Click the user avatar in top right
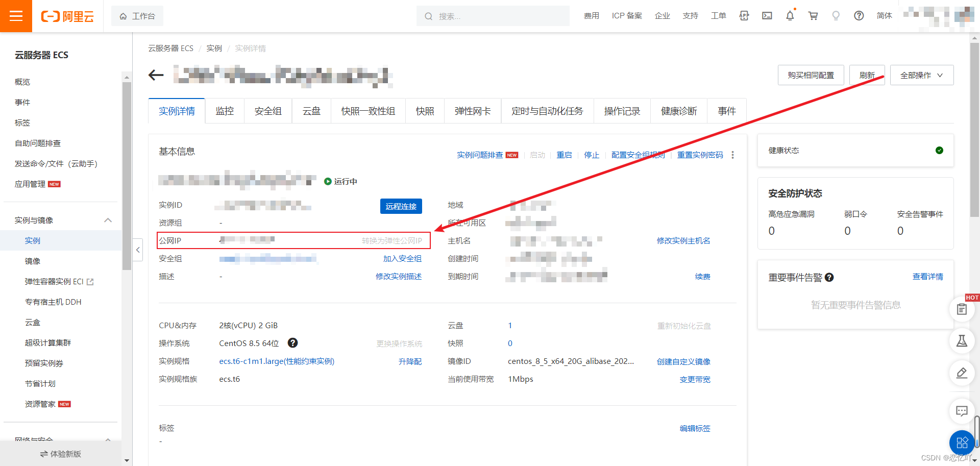This screenshot has height=466, width=980. pos(963,15)
